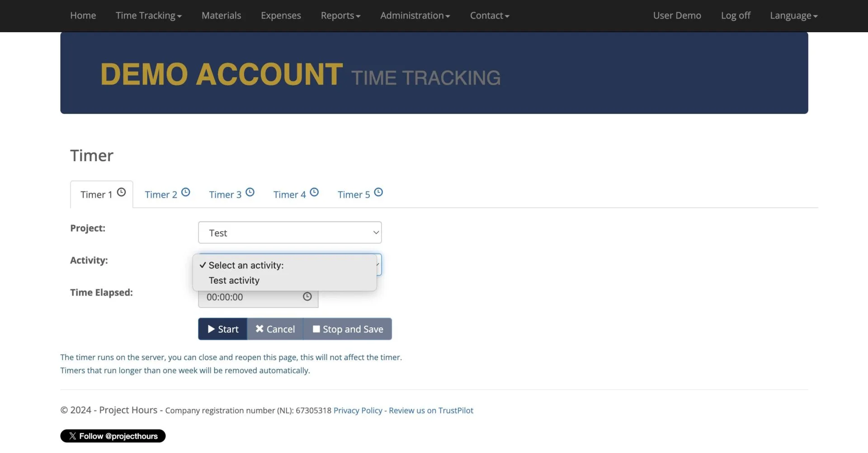Viewport: 868px width, 453px height.
Task: Expand the Time Tracking menu
Action: point(148,16)
